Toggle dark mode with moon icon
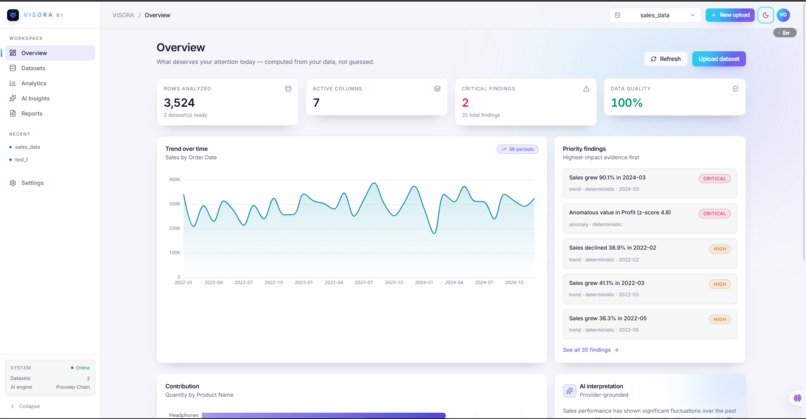806x419 pixels. tap(765, 15)
